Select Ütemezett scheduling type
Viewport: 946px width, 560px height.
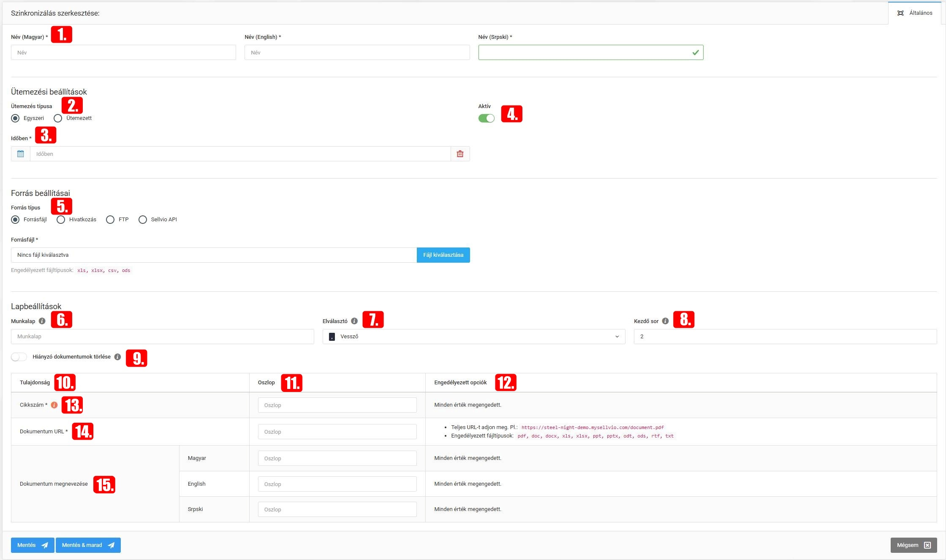(x=58, y=118)
